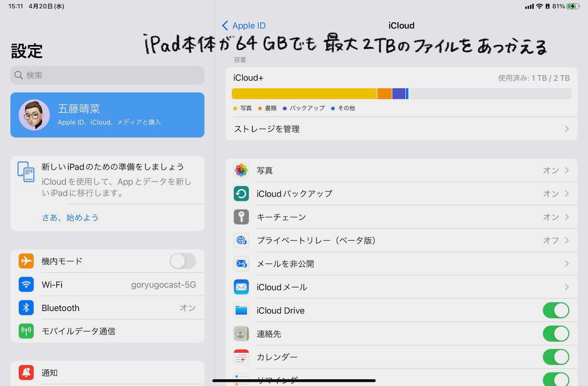588x386 pixels.
Task: Tap the goryugocast-5G network name
Action: point(164,285)
